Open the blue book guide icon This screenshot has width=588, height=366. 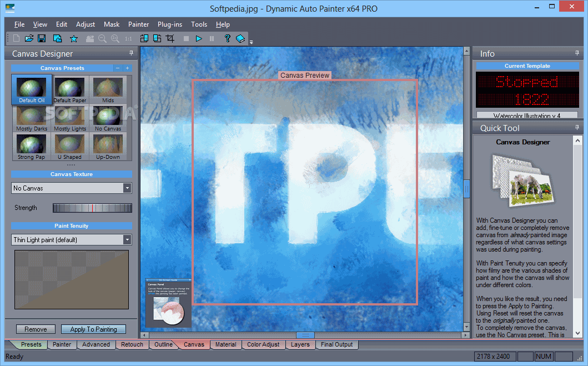[x=240, y=39]
